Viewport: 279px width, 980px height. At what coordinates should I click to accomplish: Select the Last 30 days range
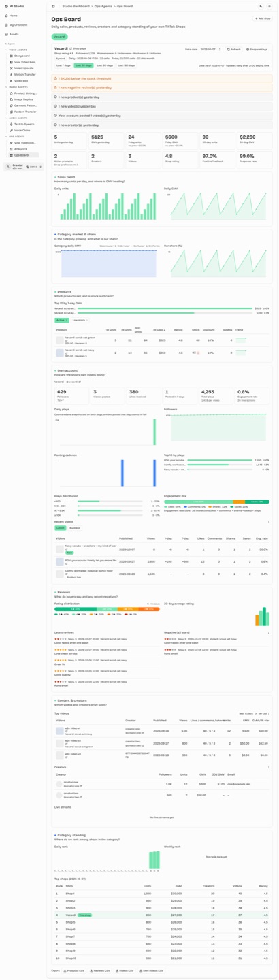pos(84,65)
